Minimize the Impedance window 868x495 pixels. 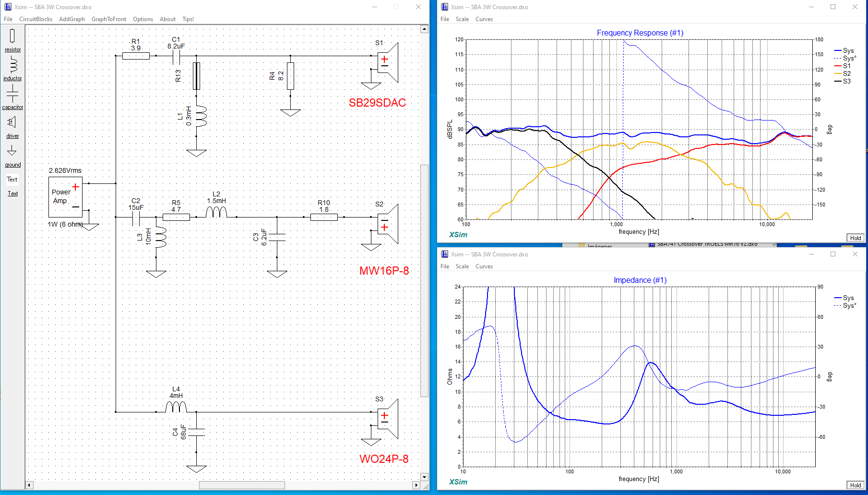(x=811, y=254)
